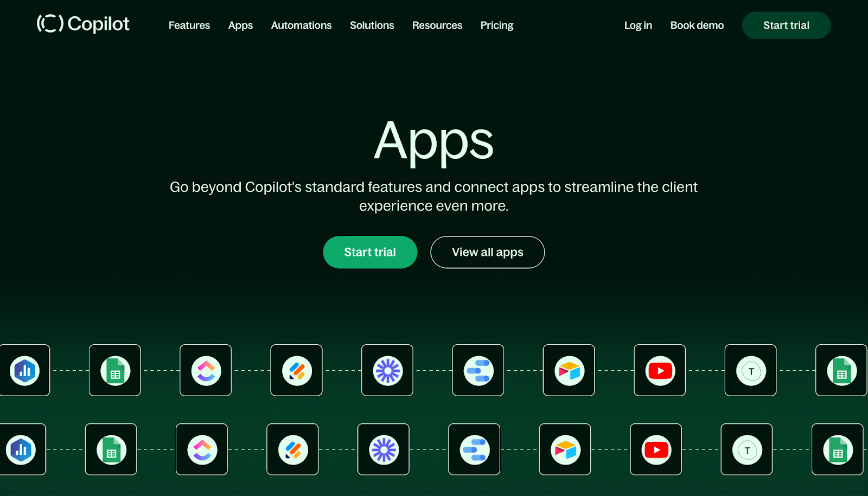This screenshot has height=496, width=868.
Task: Click Start trial in the navigation bar
Action: click(x=787, y=25)
